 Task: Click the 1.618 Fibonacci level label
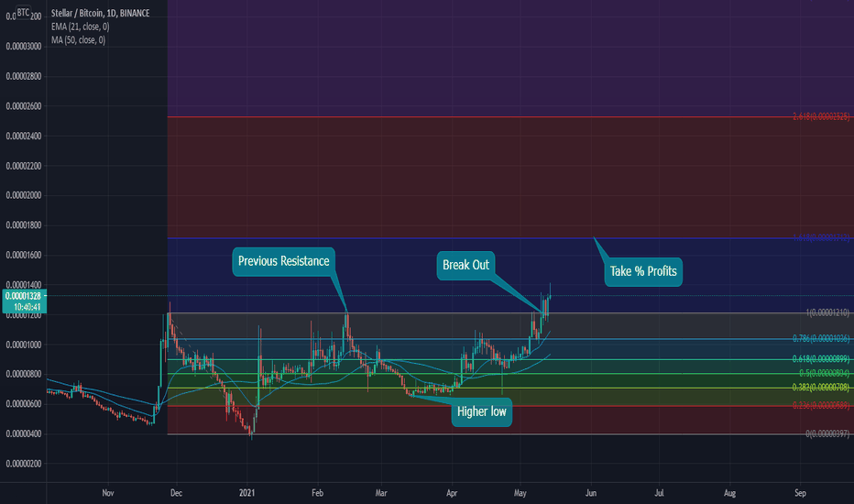point(821,237)
